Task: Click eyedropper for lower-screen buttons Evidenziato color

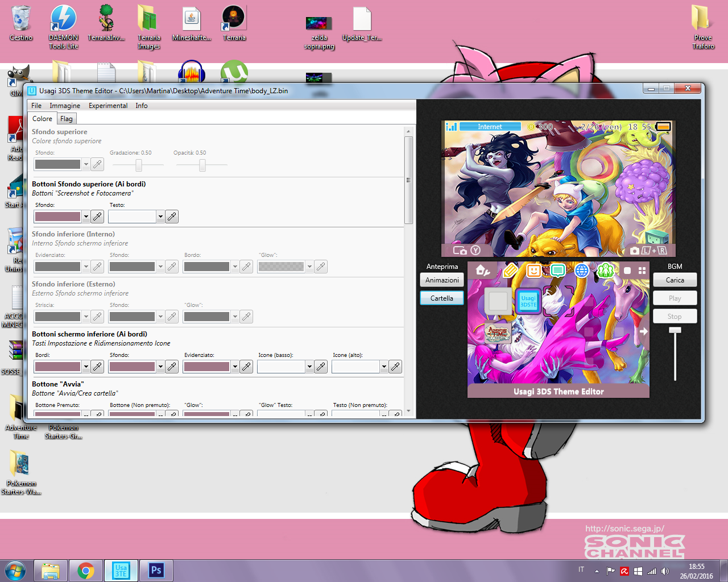Action: click(x=246, y=367)
